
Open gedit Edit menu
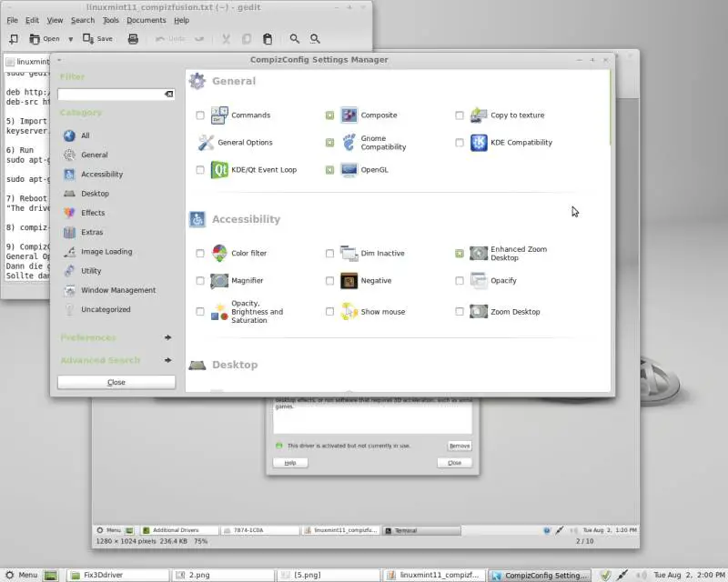pos(32,20)
